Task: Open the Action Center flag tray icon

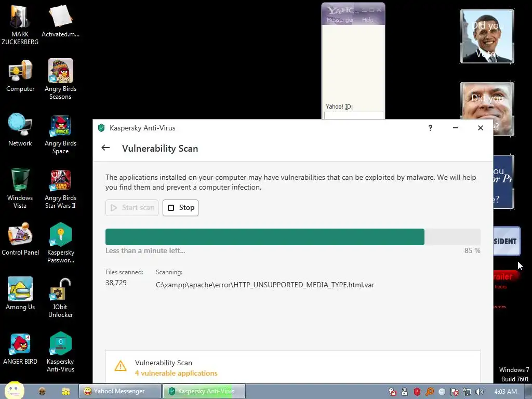Action: coord(454,392)
